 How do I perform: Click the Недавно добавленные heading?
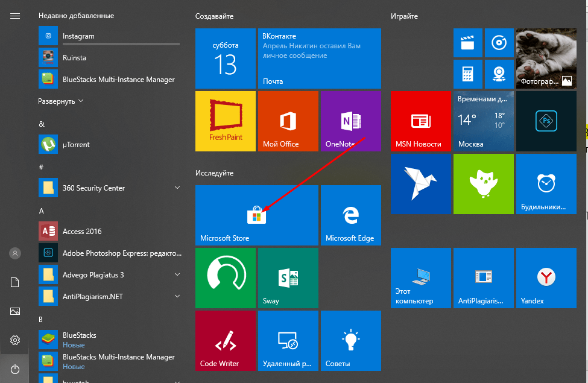[76, 16]
